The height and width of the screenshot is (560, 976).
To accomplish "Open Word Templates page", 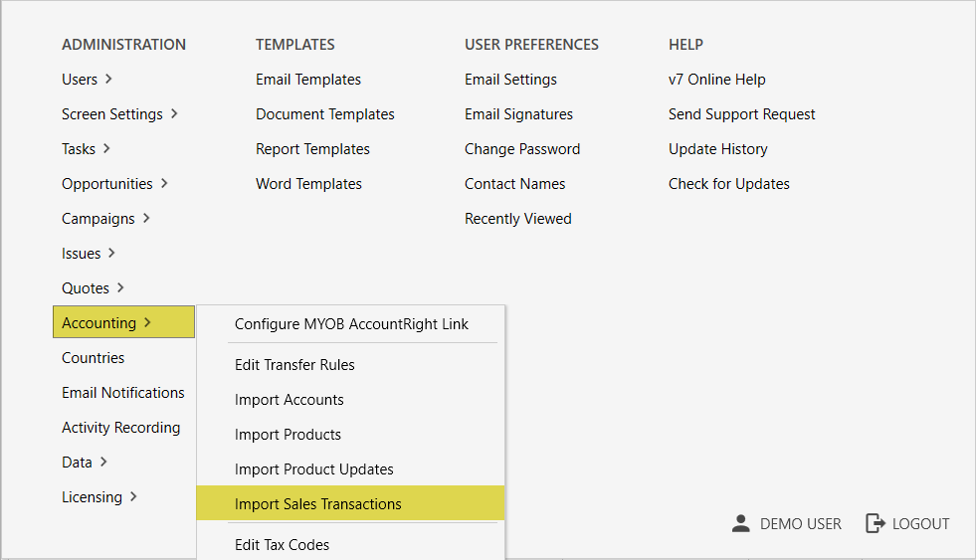I will click(308, 184).
